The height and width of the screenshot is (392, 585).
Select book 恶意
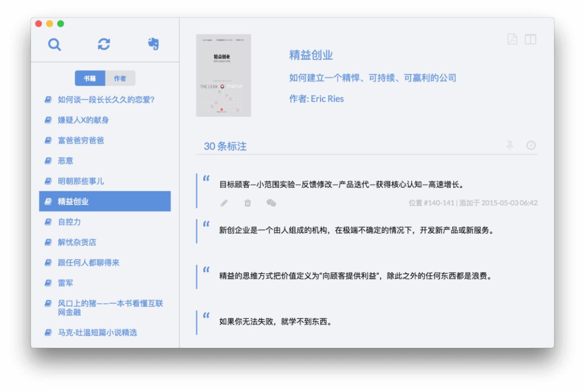[x=105, y=161]
